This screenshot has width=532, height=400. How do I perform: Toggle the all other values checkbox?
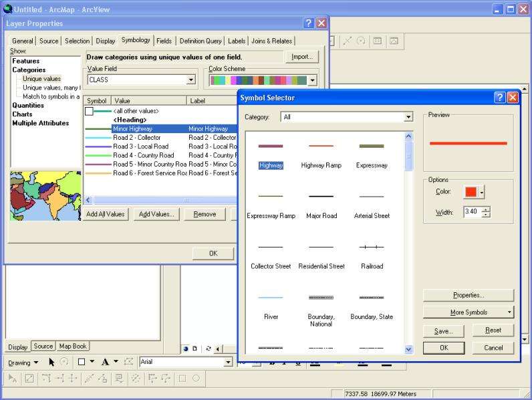point(89,111)
